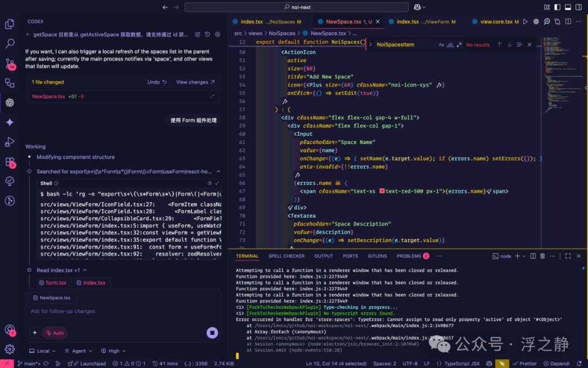The width and height of the screenshot is (588, 368).
Task: Toggle Match Whole Word in the find widget
Action: point(450,45)
